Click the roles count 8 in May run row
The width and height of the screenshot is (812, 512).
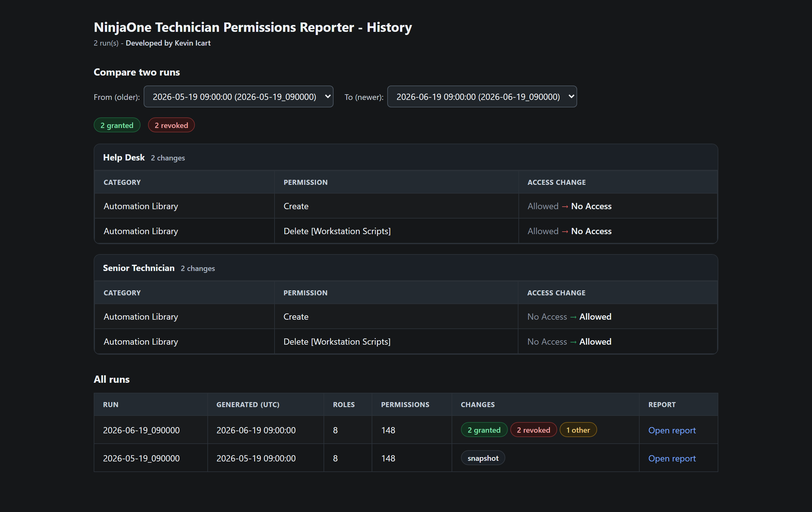(x=335, y=458)
